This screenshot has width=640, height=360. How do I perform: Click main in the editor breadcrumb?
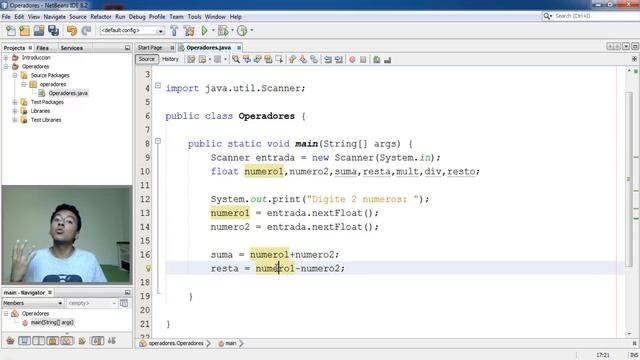(231, 343)
